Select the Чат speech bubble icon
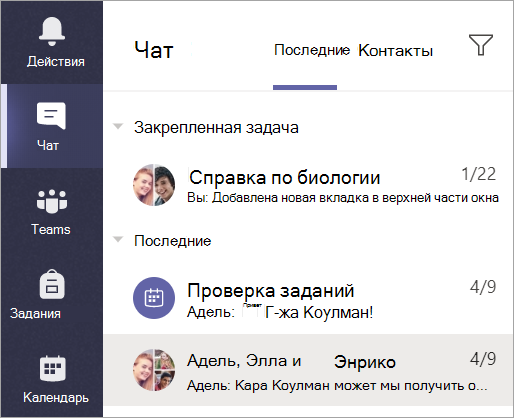The width and height of the screenshot is (514, 418). pos(51,116)
